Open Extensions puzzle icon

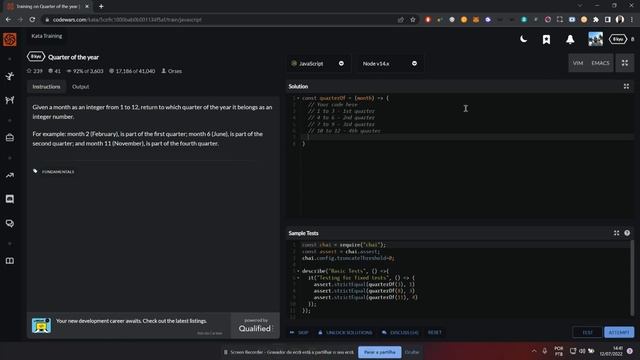click(x=596, y=20)
